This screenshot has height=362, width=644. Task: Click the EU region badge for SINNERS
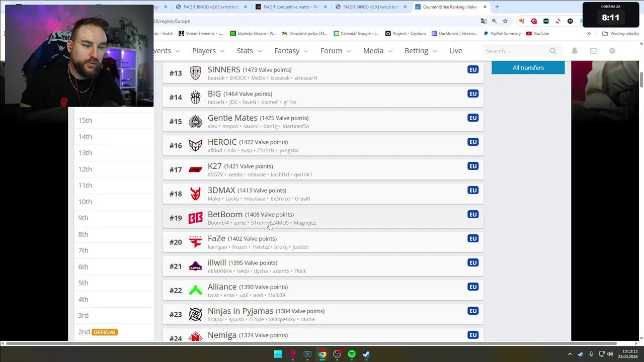[473, 69]
